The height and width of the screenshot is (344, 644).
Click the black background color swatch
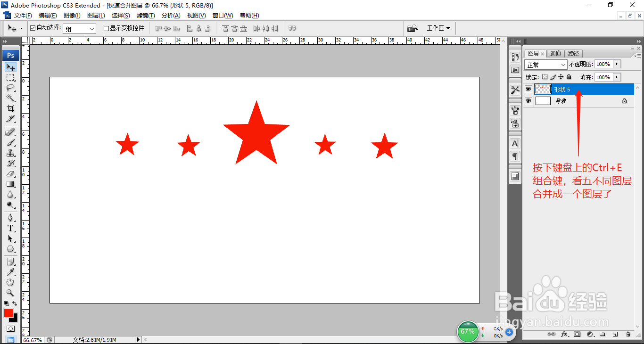15,319
